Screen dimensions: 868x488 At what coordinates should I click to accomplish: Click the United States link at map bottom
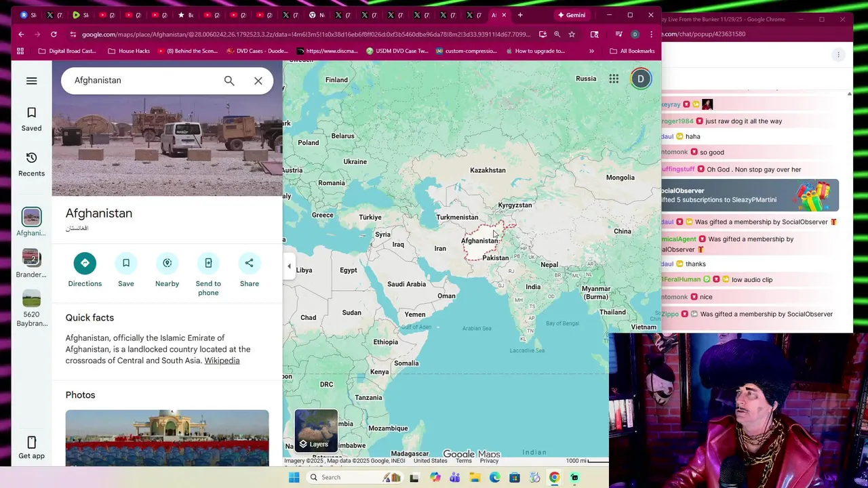(431, 461)
